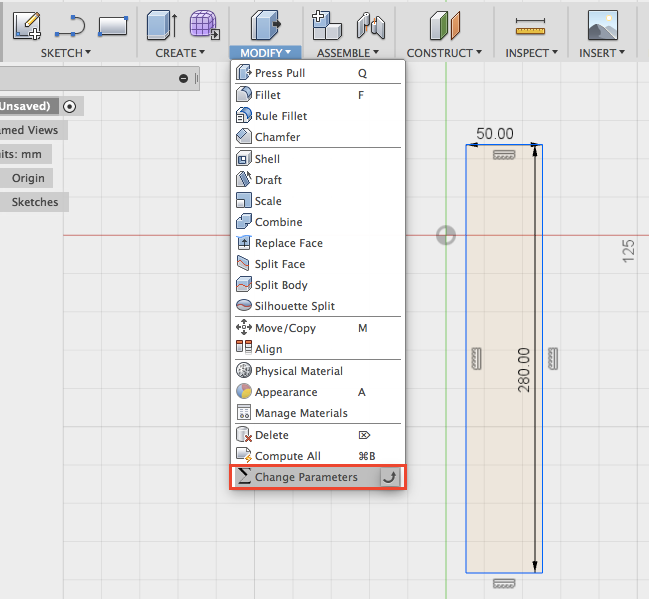Collapse the MODIFY dropdown menu
Image resolution: width=649 pixels, height=599 pixels.
(265, 53)
